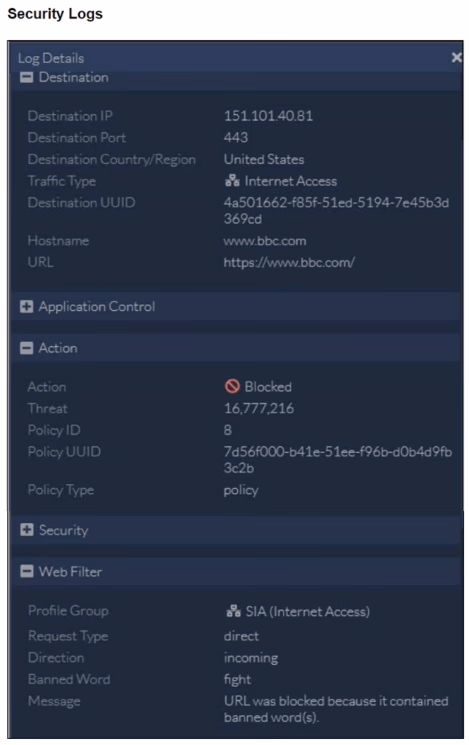Click the red Blocked action icon
Viewport: 469px width, 745px height.
[232, 386]
